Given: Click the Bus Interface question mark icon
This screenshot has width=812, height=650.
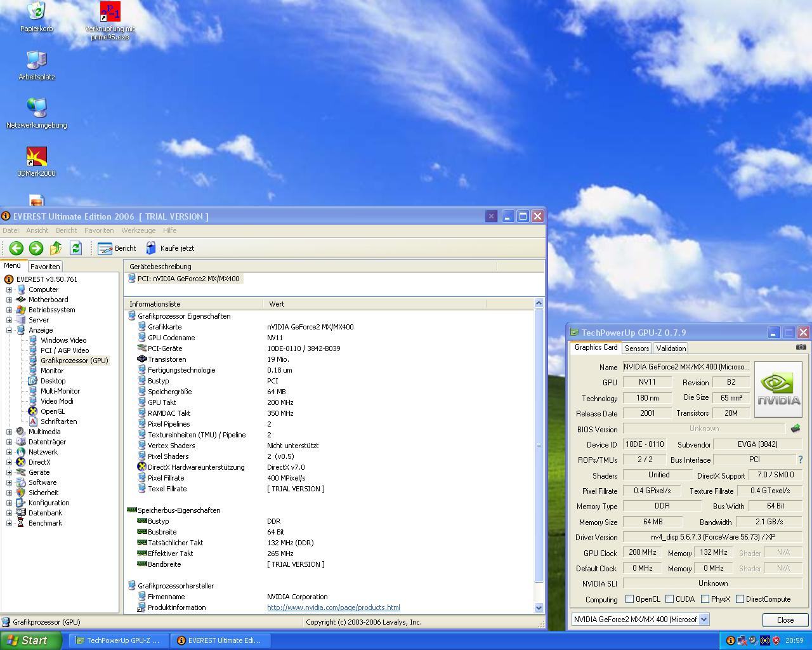Looking at the screenshot, I should click(801, 460).
